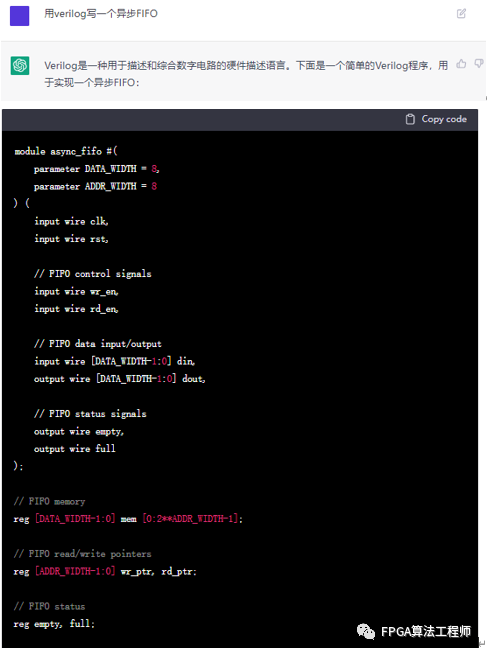Click the 'parameter ADDR_WIDTH = 8' line
Image resolution: width=487 pixels, height=654 pixels.
pyautogui.click(x=95, y=186)
